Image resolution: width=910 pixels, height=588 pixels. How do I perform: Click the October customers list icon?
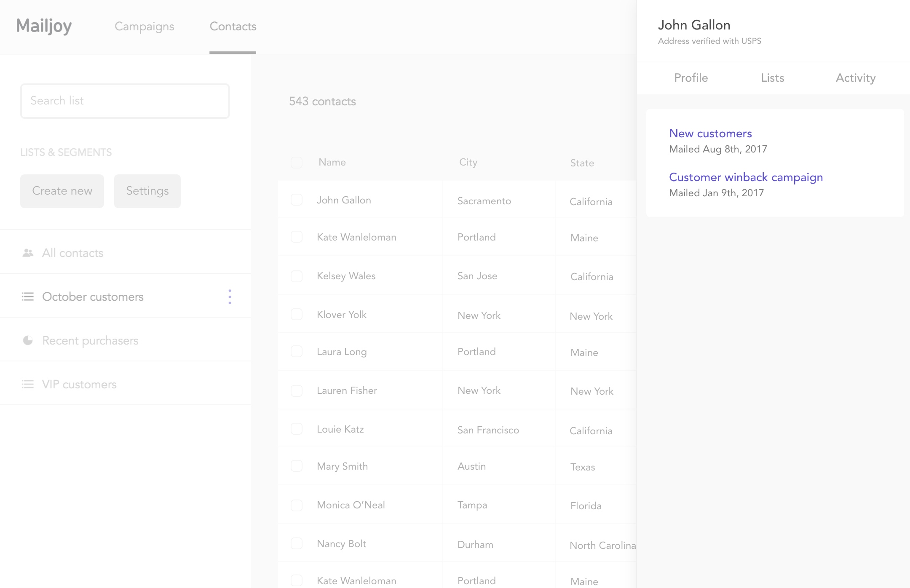pos(28,297)
